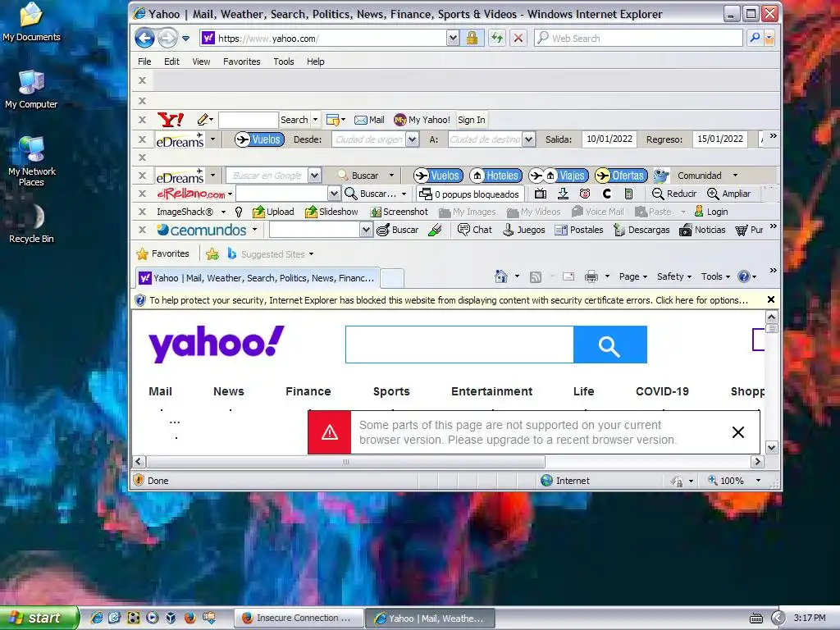The image size is (840, 630).
Task: Click the Yahoo toolbar pencil icon
Action: 203,120
